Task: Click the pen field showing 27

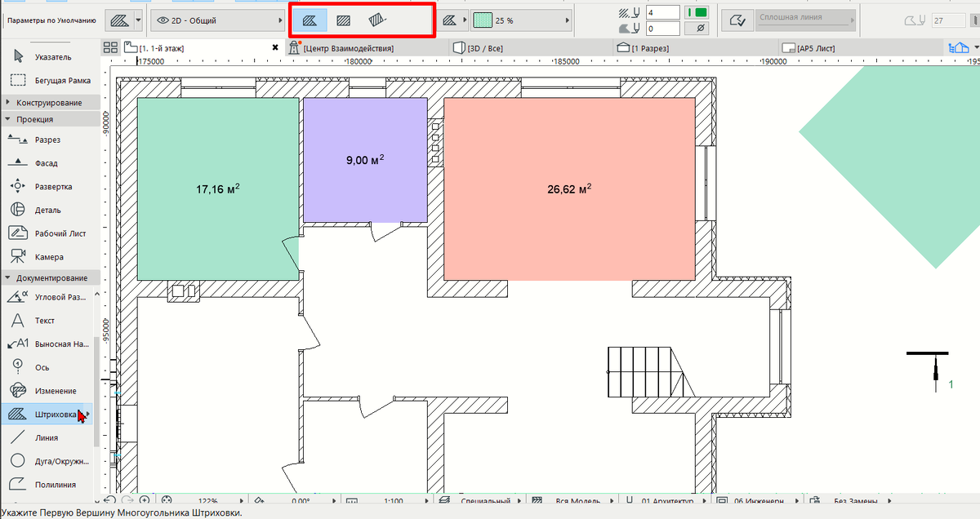Action: coord(948,20)
